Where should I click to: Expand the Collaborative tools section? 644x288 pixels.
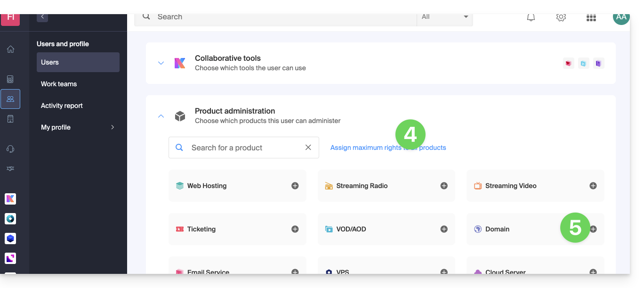pos(161,63)
